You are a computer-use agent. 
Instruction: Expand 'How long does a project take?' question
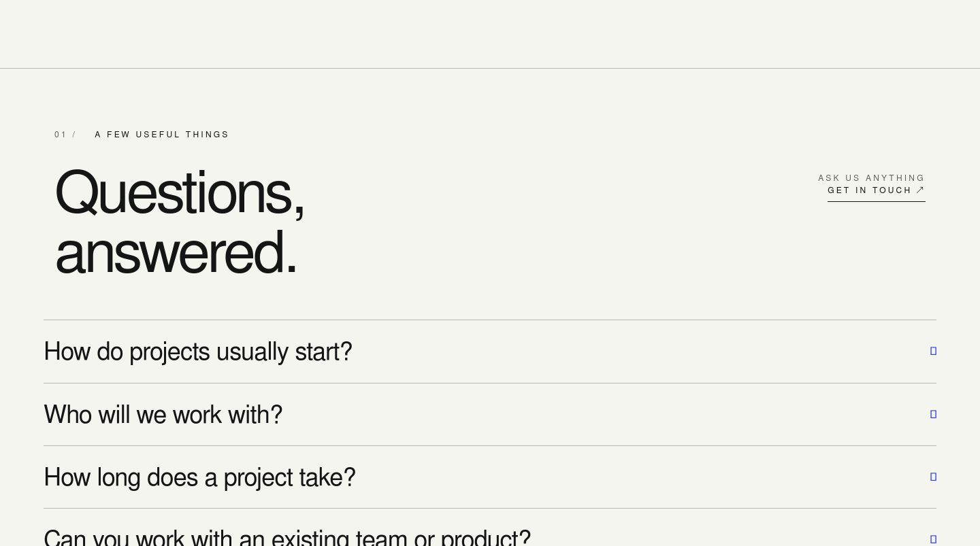coord(490,477)
